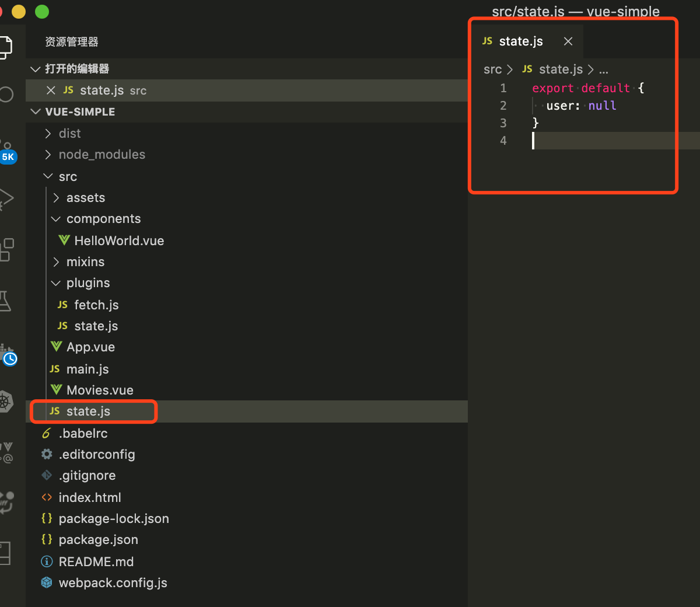Collapse the 打开的编辑器 section
The height and width of the screenshot is (607, 700).
click(x=36, y=69)
